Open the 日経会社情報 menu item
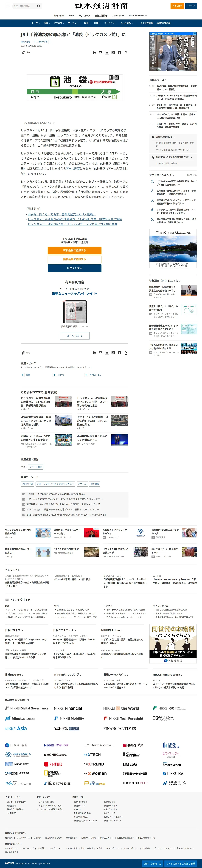The image size is (202, 868). coord(101,16)
